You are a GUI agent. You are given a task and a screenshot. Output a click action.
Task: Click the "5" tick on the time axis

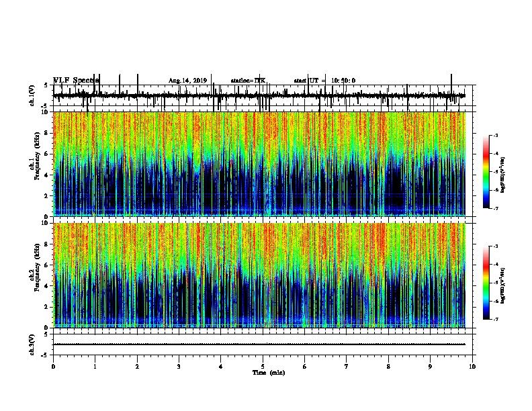tap(263, 367)
